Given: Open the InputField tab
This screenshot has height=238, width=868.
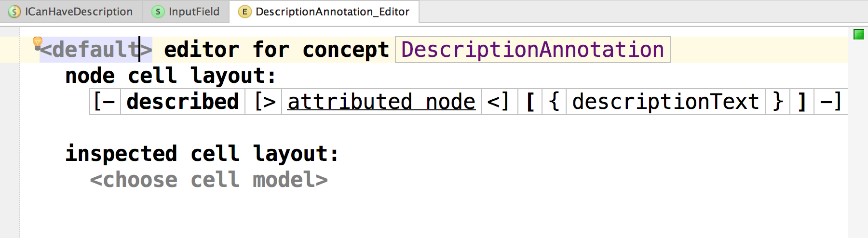Looking at the screenshot, I should click(193, 12).
